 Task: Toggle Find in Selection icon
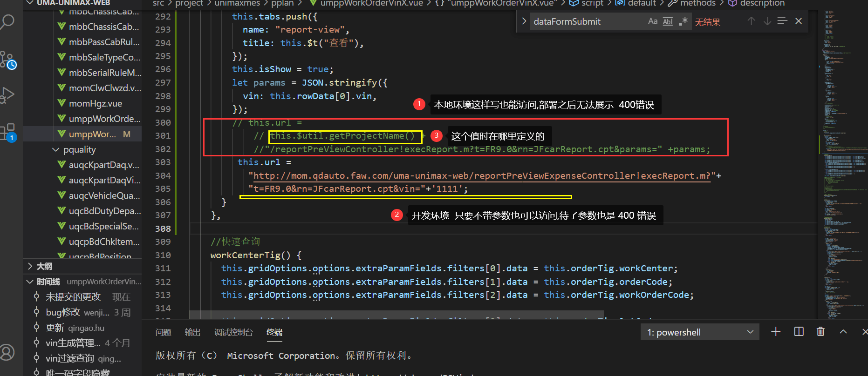point(782,21)
